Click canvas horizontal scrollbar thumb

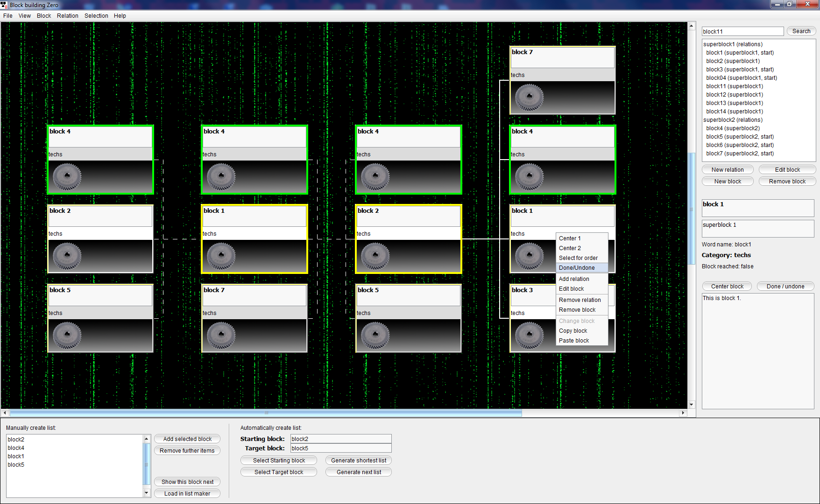(266, 413)
